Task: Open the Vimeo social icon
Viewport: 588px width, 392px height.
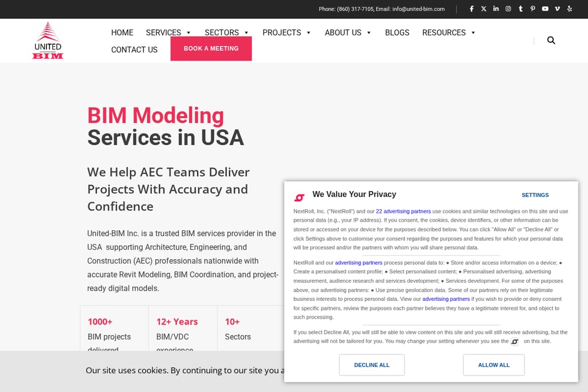Action: (x=557, y=9)
